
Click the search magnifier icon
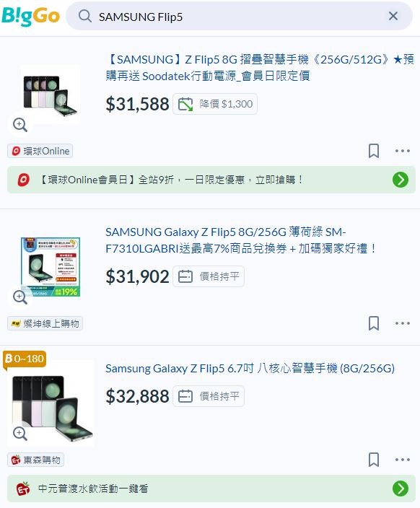(x=85, y=16)
